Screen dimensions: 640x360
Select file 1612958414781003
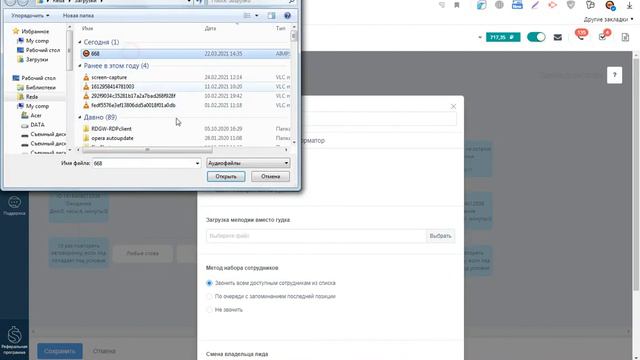click(185, 87)
